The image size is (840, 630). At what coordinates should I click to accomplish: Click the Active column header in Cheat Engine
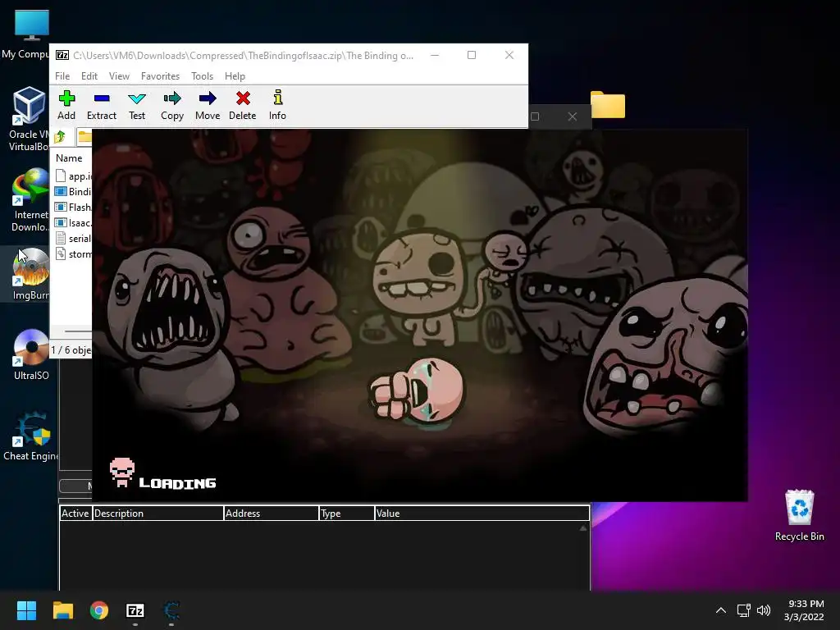[75, 514]
